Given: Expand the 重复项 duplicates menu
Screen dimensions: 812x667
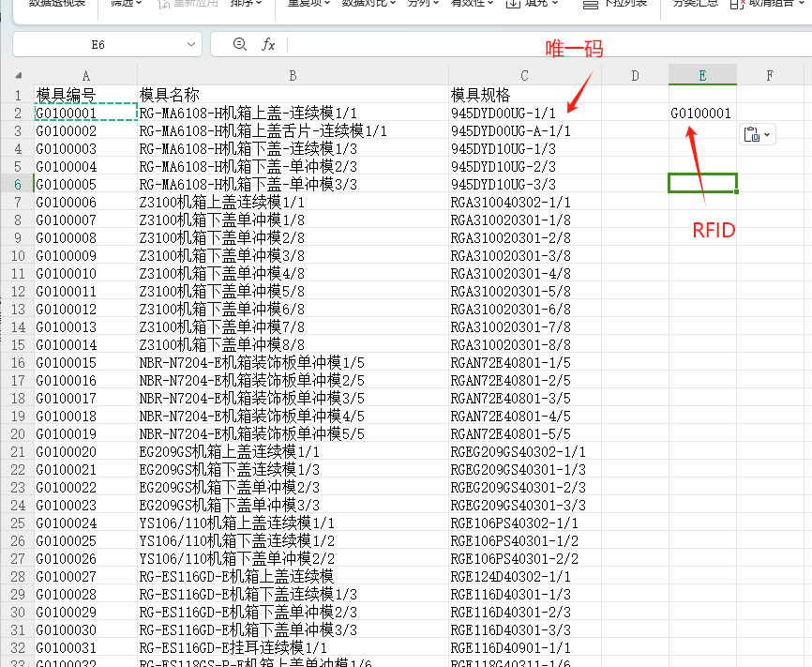Looking at the screenshot, I should pos(308,4).
